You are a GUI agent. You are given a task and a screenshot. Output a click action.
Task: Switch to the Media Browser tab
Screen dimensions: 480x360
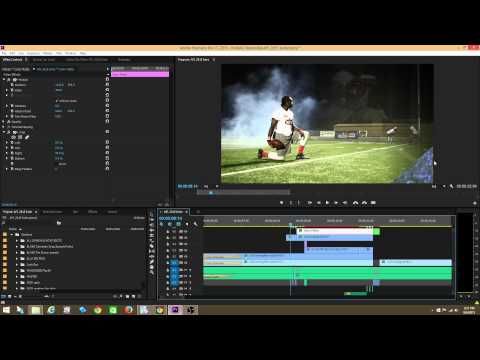(x=52, y=212)
